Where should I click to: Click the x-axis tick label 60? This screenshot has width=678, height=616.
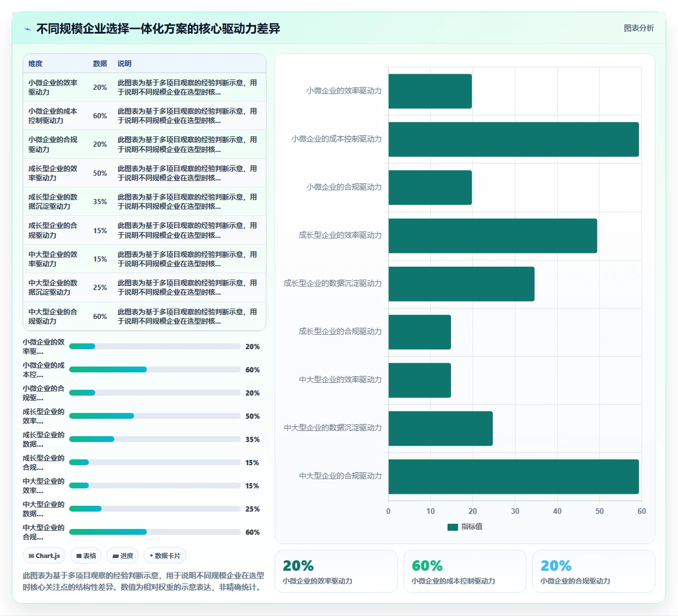click(641, 511)
